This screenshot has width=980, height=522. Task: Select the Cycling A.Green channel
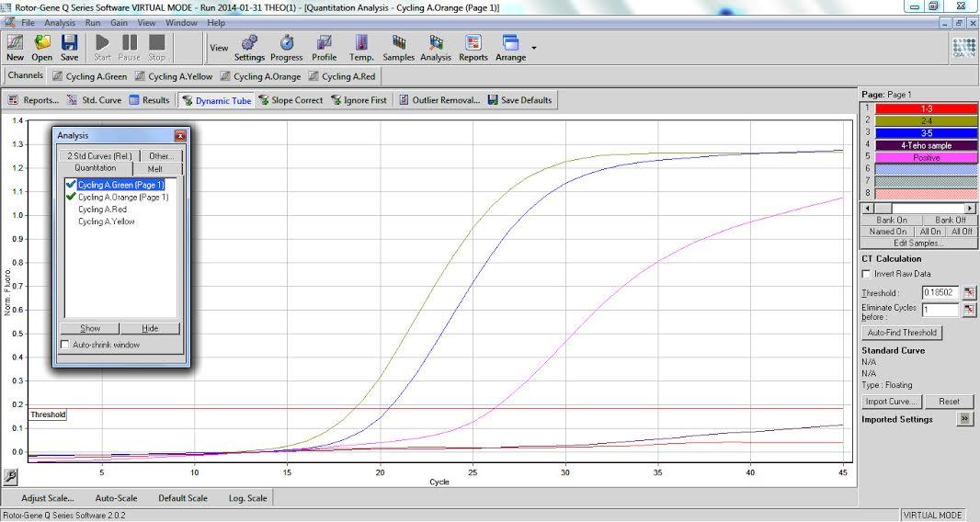pyautogui.click(x=90, y=76)
